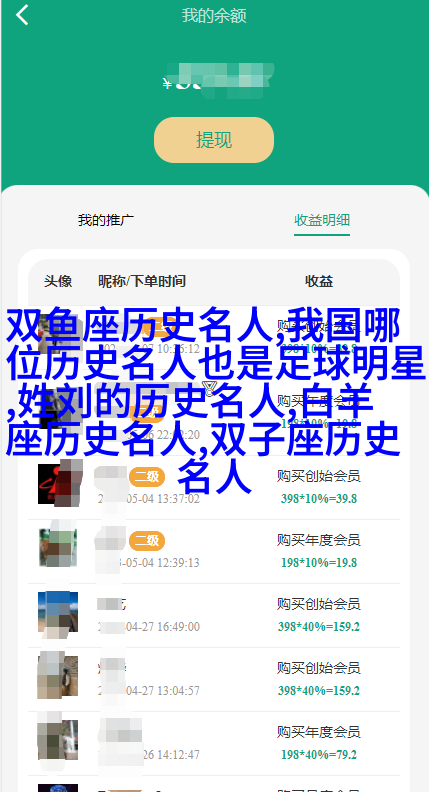Image resolution: width=429 pixels, height=792 pixels.
Task: Open avatar of 13:04:57 order
Action: 58,676
